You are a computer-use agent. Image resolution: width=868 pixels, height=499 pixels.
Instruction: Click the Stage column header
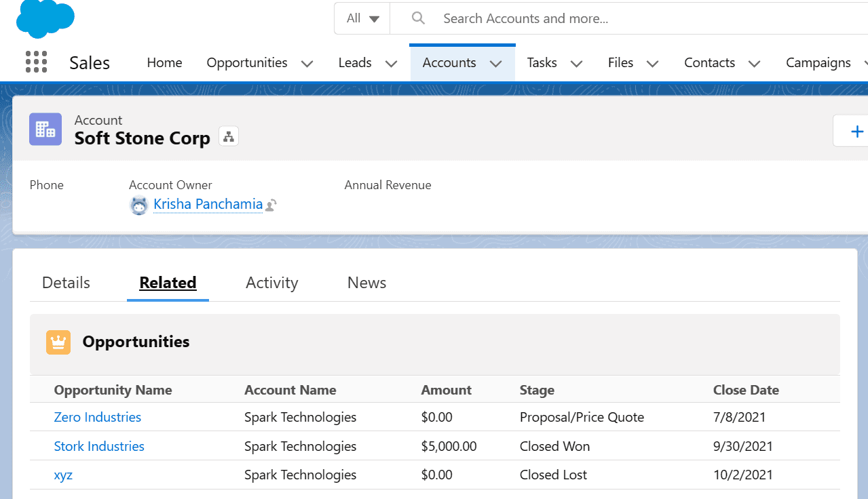pyautogui.click(x=537, y=390)
